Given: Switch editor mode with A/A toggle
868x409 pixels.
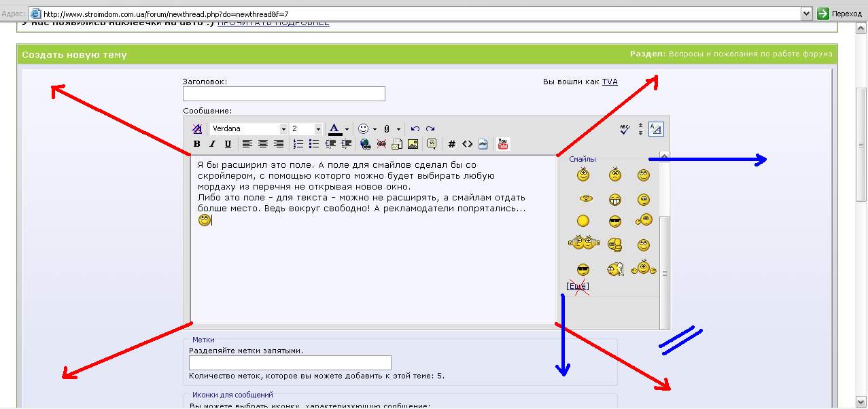Looking at the screenshot, I should pyautogui.click(x=656, y=128).
